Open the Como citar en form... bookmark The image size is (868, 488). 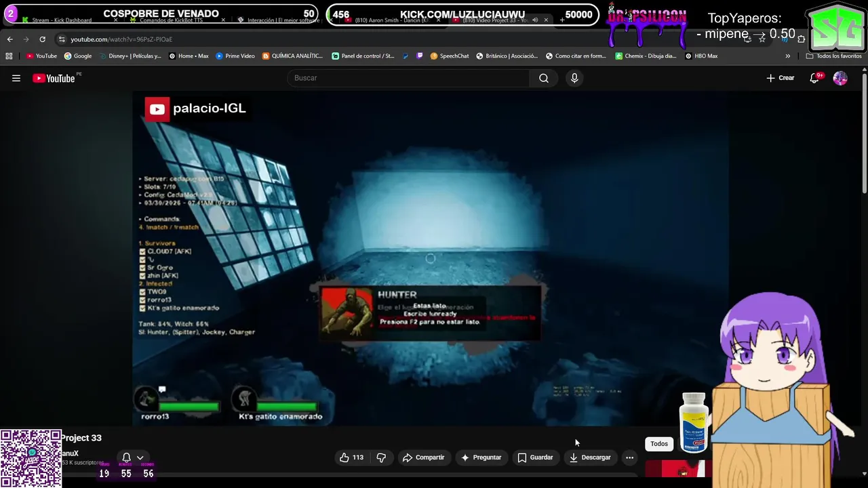pyautogui.click(x=576, y=56)
